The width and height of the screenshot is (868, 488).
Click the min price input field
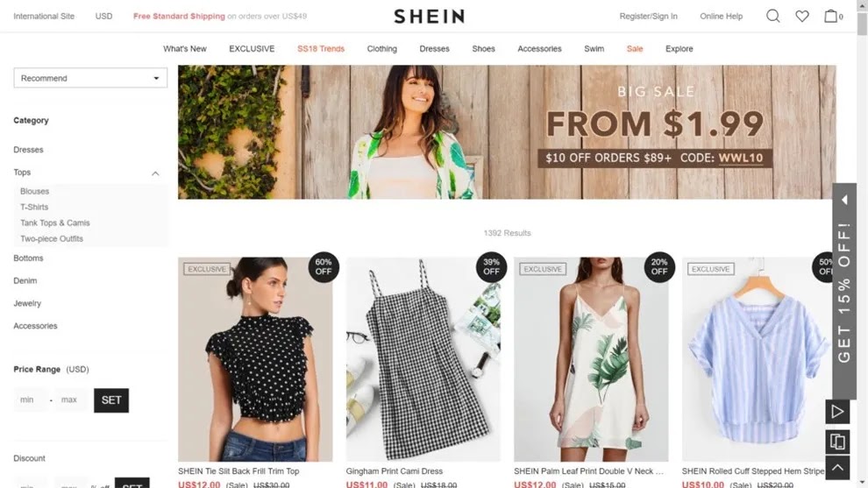(30, 400)
